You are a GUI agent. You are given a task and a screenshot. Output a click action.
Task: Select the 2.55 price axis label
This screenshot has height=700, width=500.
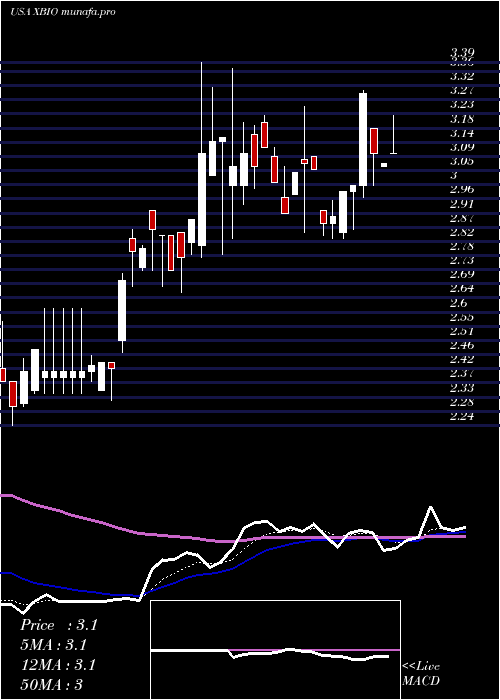[462, 317]
